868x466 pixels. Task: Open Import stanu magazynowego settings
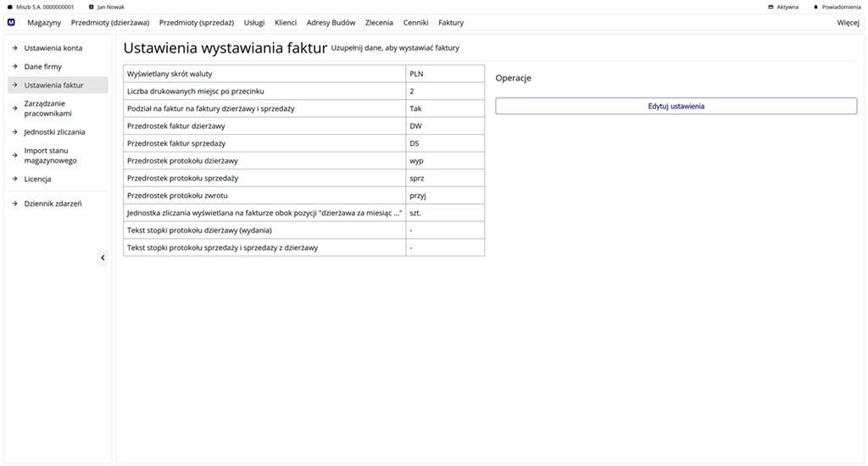click(x=51, y=156)
